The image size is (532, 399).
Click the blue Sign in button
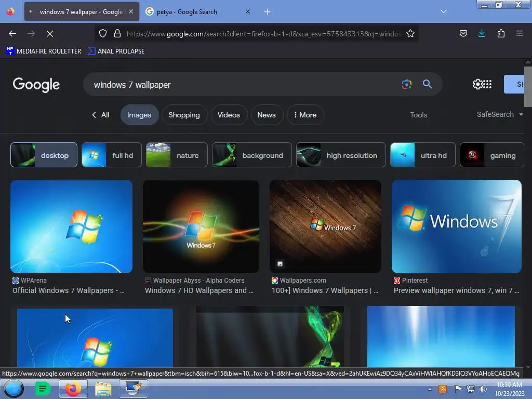(514, 84)
